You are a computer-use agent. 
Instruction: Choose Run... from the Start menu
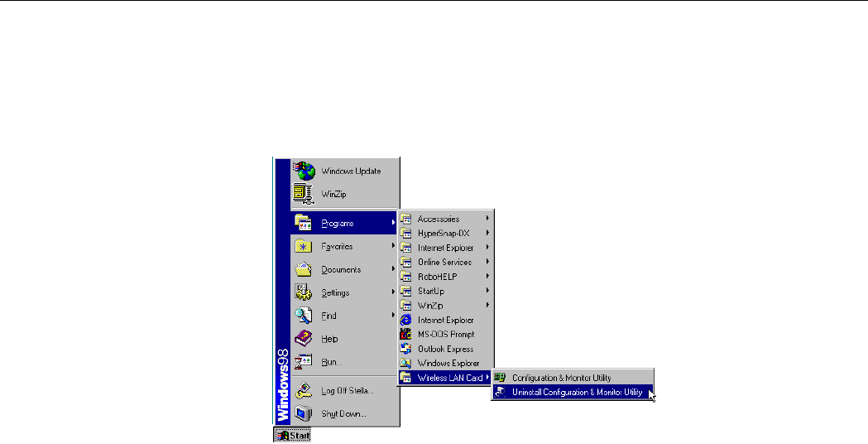pyautogui.click(x=345, y=361)
